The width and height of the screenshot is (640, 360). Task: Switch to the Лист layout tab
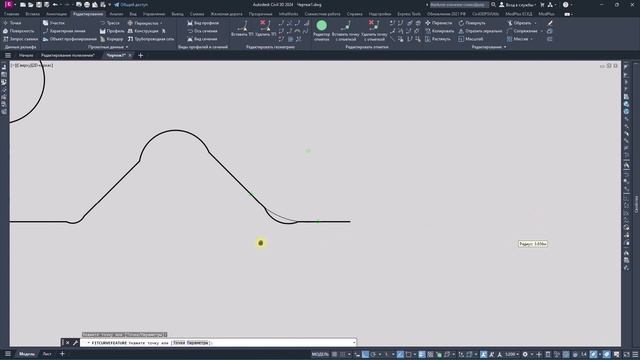(x=47, y=354)
